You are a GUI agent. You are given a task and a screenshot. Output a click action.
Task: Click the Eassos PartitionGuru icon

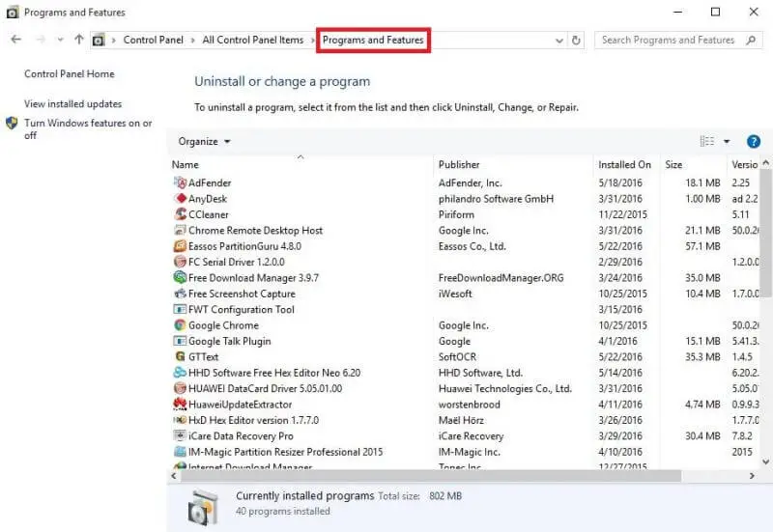pyautogui.click(x=180, y=246)
